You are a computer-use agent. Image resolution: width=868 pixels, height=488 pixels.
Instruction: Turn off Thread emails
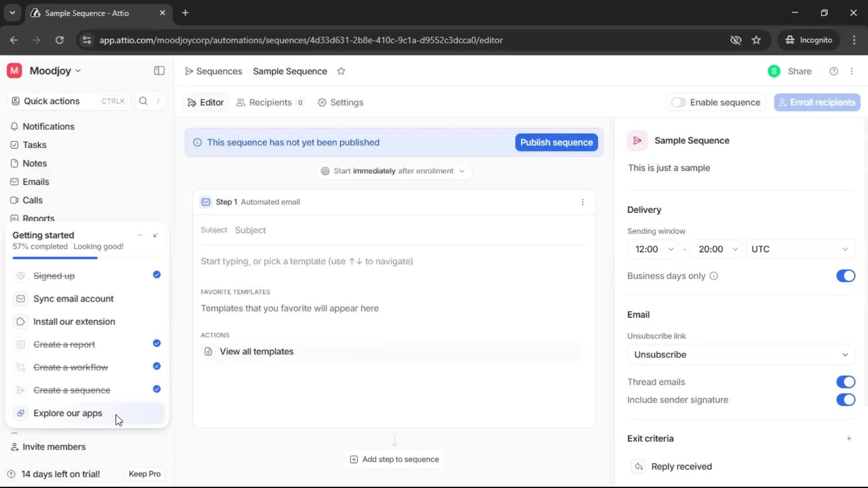tap(845, 382)
